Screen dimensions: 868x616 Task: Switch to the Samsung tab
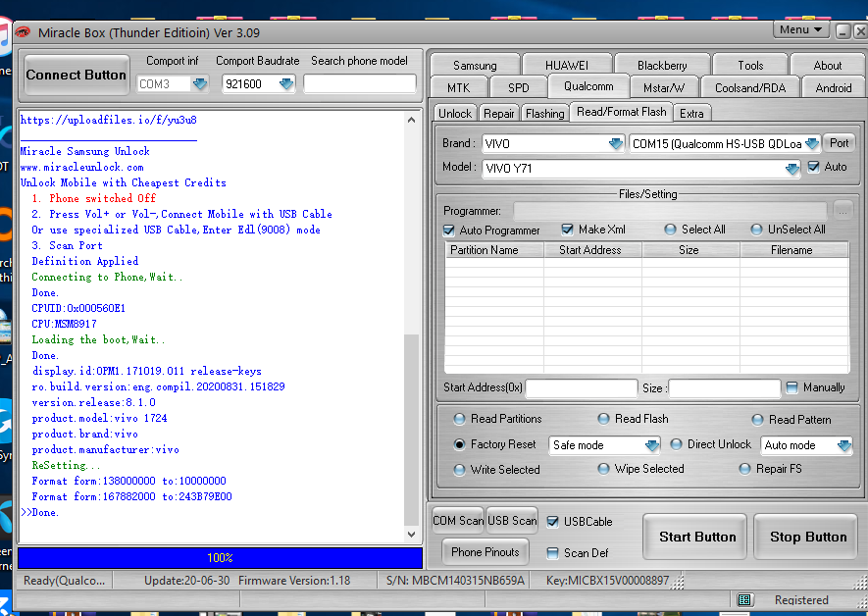coord(475,66)
